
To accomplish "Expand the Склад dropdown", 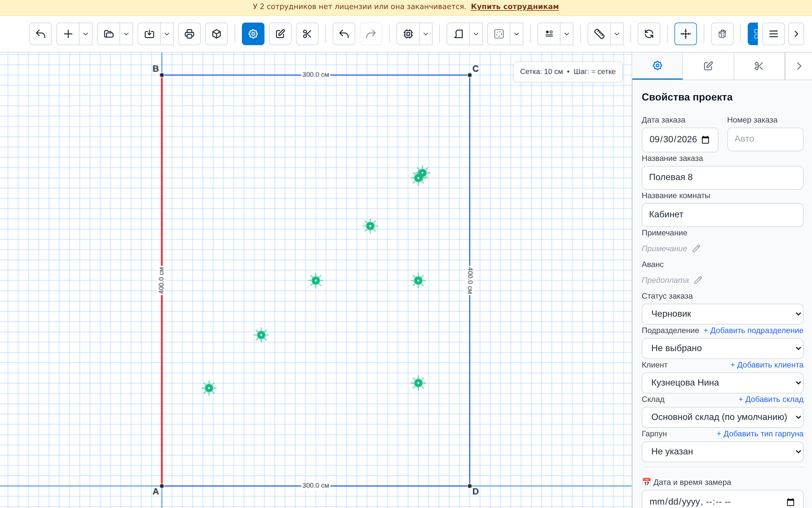I will [722, 417].
